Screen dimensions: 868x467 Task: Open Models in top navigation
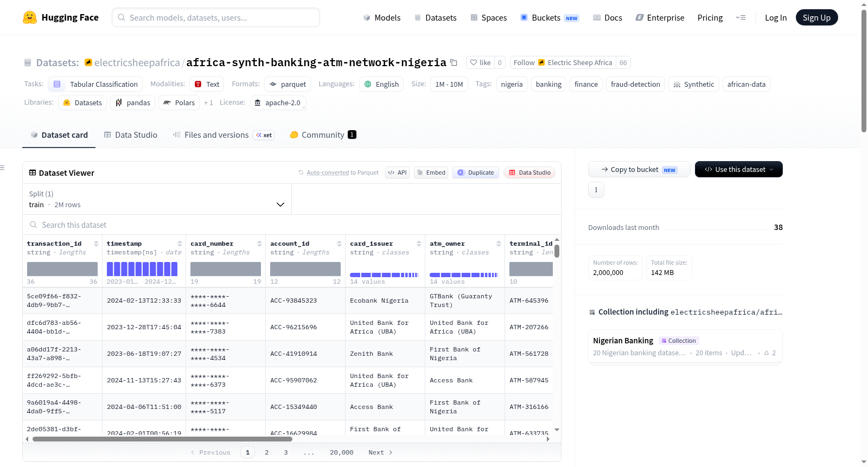click(382, 17)
